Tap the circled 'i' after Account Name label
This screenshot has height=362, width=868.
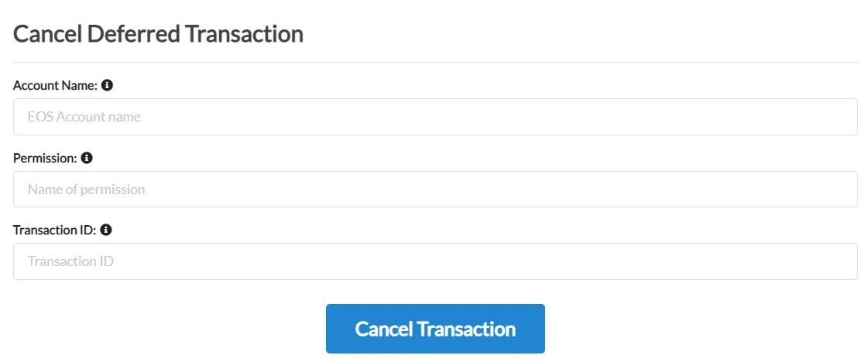pyautogui.click(x=108, y=86)
